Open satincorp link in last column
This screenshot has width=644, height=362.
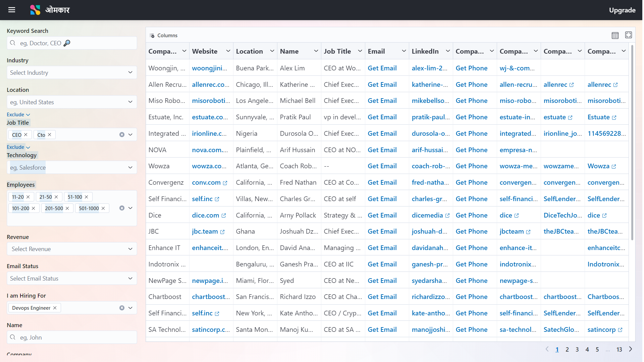[x=605, y=330]
